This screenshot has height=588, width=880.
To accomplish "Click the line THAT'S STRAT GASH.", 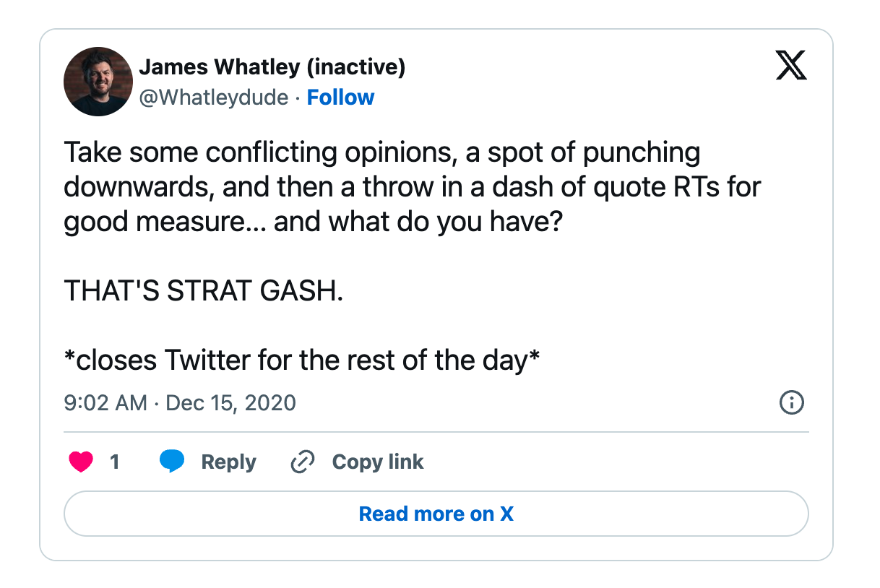I will [x=204, y=291].
